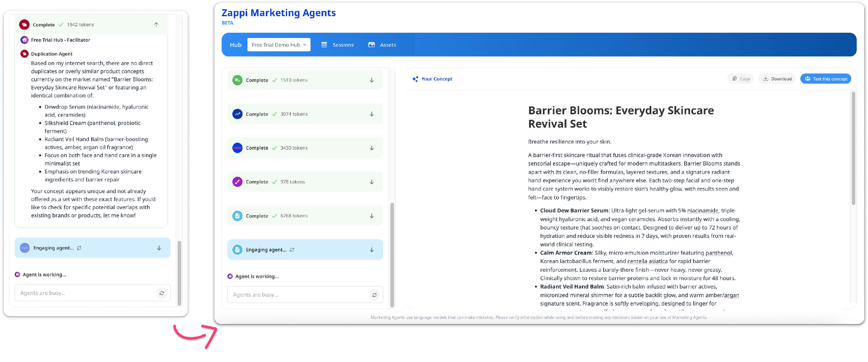This screenshot has height=362, width=868.
Task: Click refresh icon beside Engaging agent in left panel
Action: pyautogui.click(x=79, y=248)
